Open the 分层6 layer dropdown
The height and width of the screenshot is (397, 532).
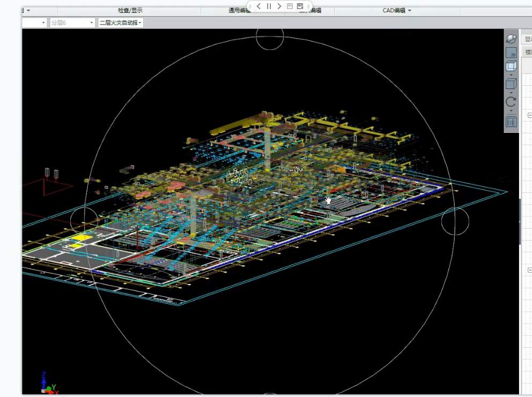72,23
